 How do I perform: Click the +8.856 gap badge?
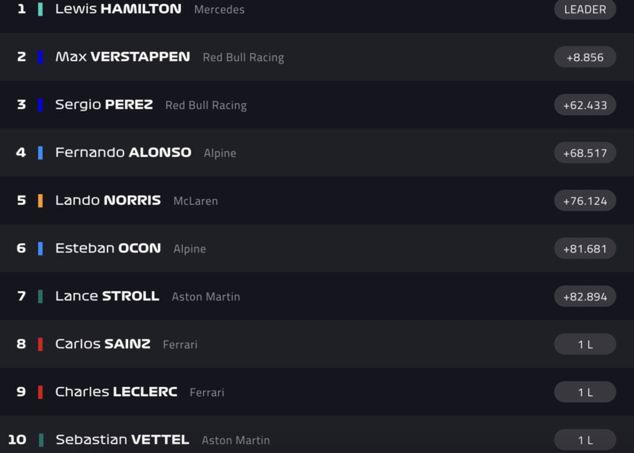[585, 57]
